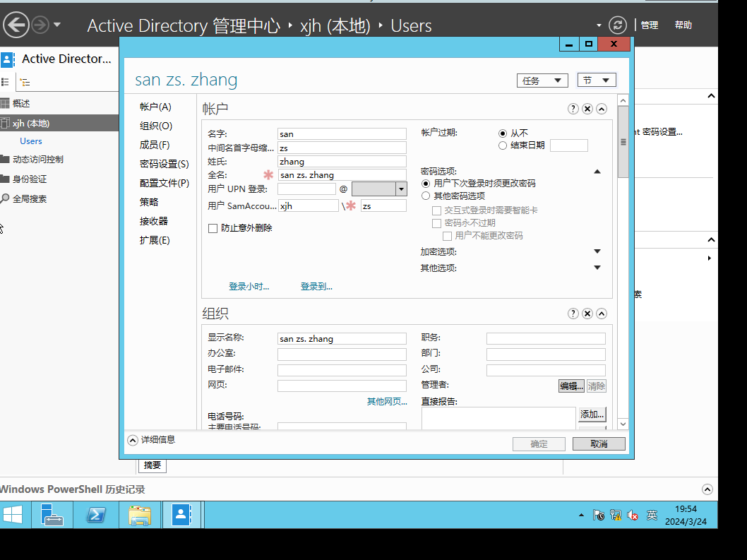This screenshot has height=560, width=747.
Task: Select 结束日期 radio button
Action: click(503, 145)
